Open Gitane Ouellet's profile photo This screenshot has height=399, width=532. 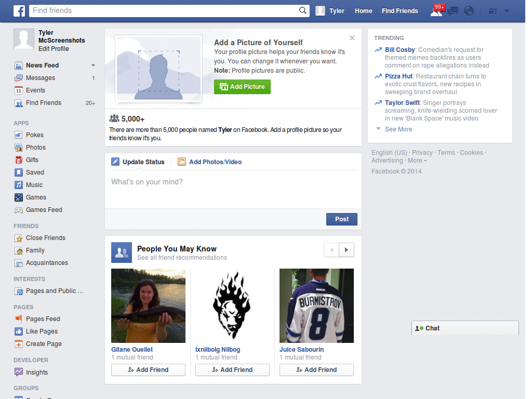tap(148, 305)
